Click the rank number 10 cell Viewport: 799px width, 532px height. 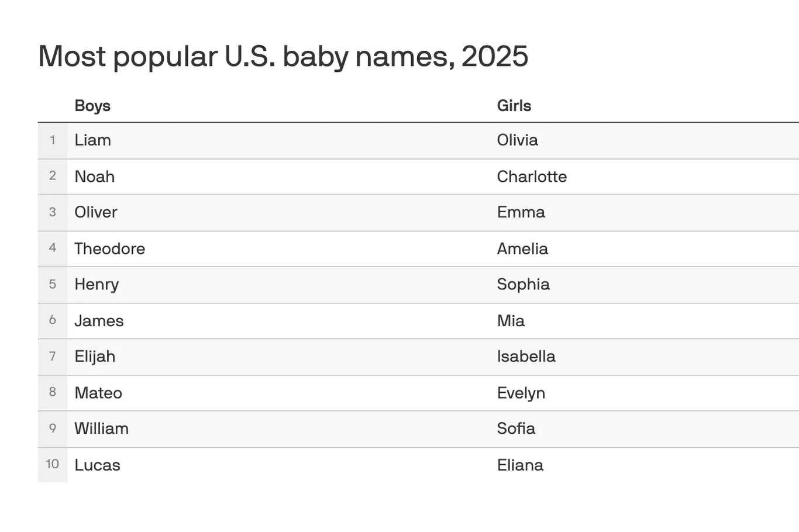click(53, 465)
